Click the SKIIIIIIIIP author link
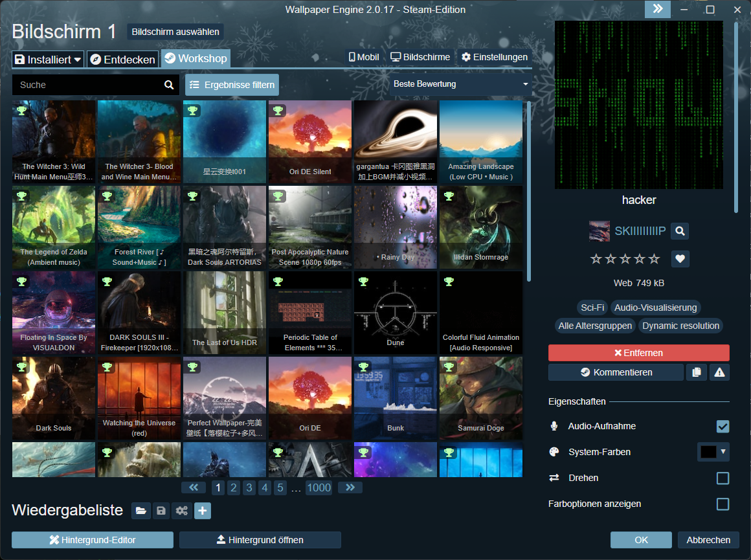The width and height of the screenshot is (751, 560). click(x=640, y=231)
